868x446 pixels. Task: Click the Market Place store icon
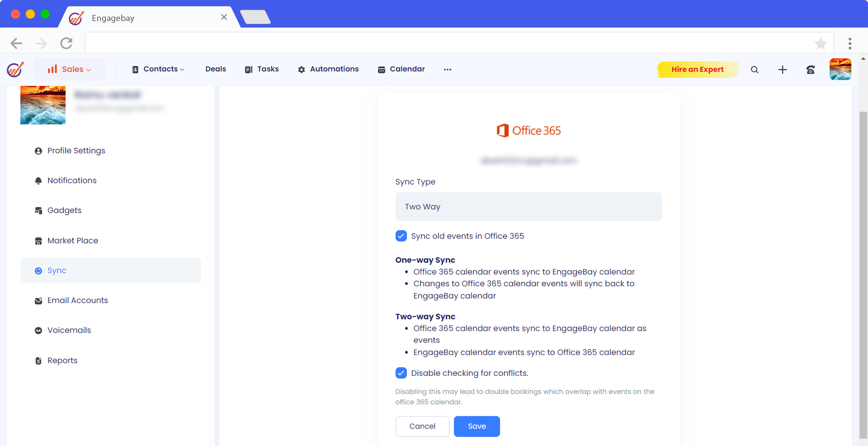click(38, 241)
